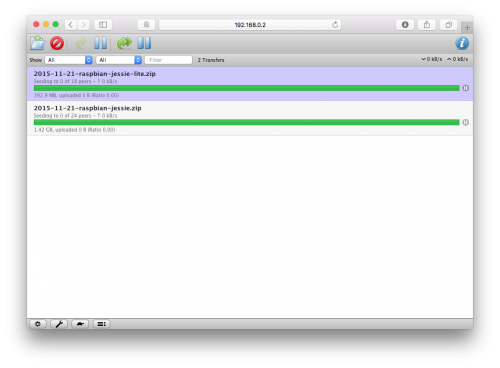Click the upload speed indicator

click(458, 59)
